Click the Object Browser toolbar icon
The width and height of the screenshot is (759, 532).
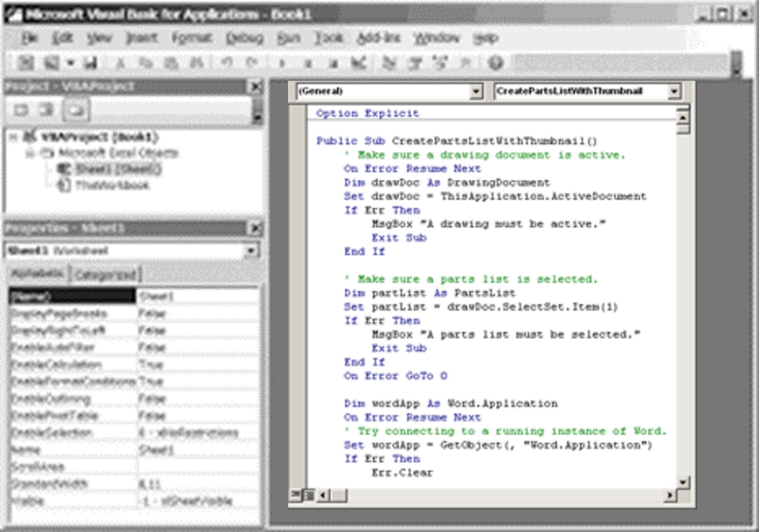[x=440, y=63]
